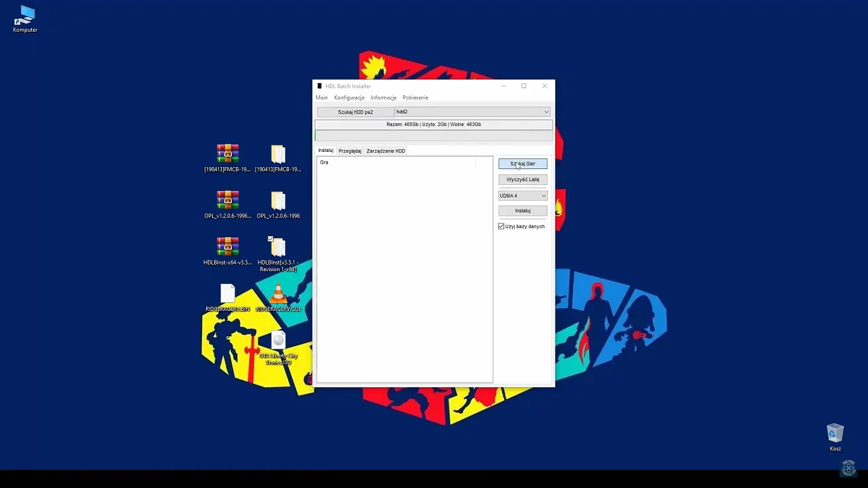
Task: Select the GTA Liberty City Stories ISO icon
Action: (278, 340)
